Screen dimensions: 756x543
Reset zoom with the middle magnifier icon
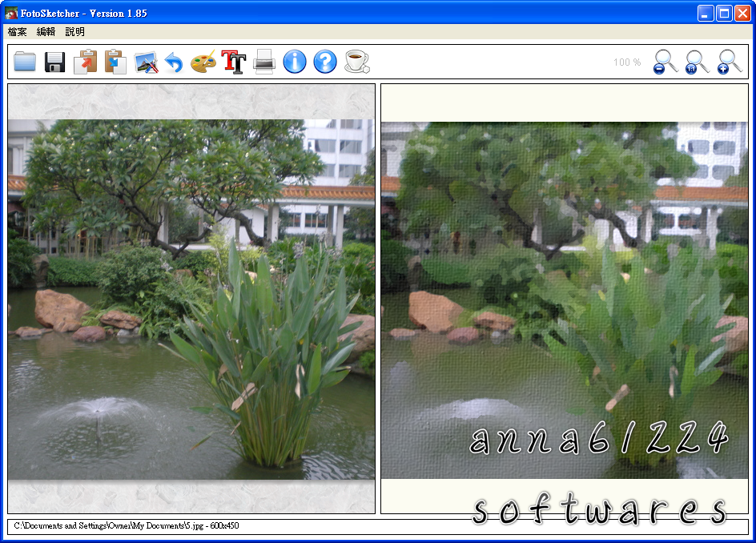coord(698,62)
